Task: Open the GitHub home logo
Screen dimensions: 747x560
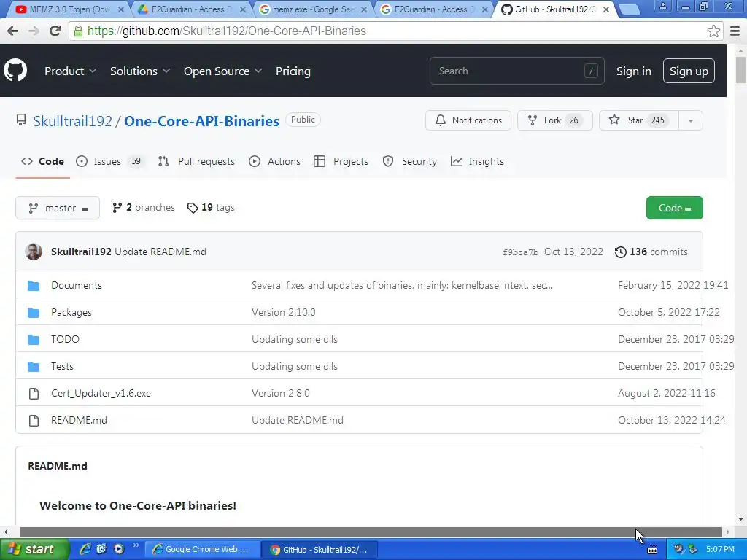Action: (15, 71)
